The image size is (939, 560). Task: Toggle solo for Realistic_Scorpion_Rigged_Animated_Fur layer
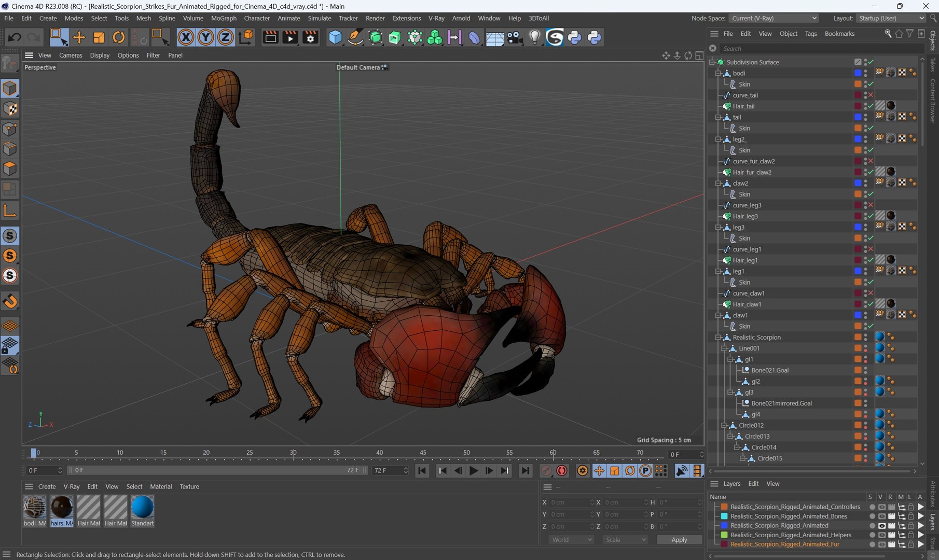click(x=872, y=544)
